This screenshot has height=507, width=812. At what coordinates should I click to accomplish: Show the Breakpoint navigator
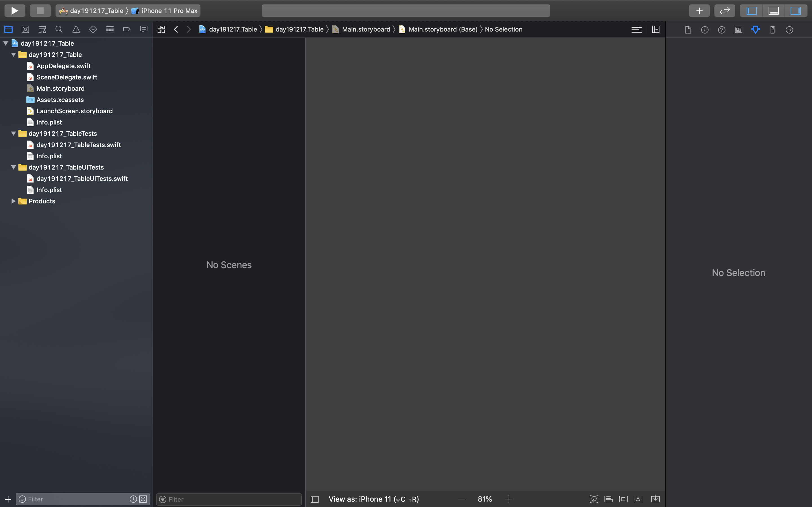127,30
